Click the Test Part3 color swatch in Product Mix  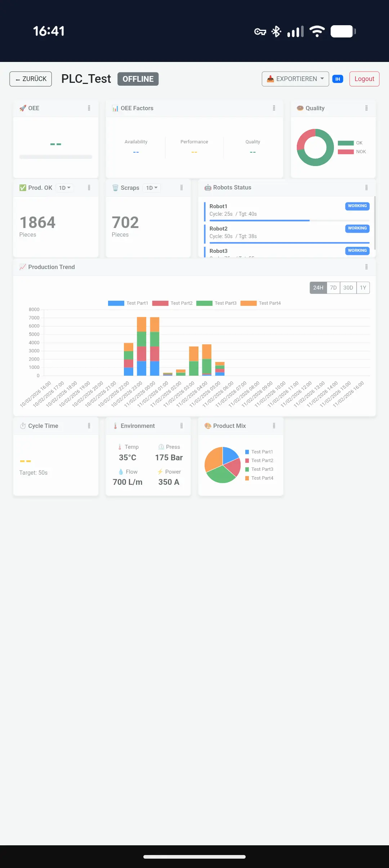tap(247, 469)
